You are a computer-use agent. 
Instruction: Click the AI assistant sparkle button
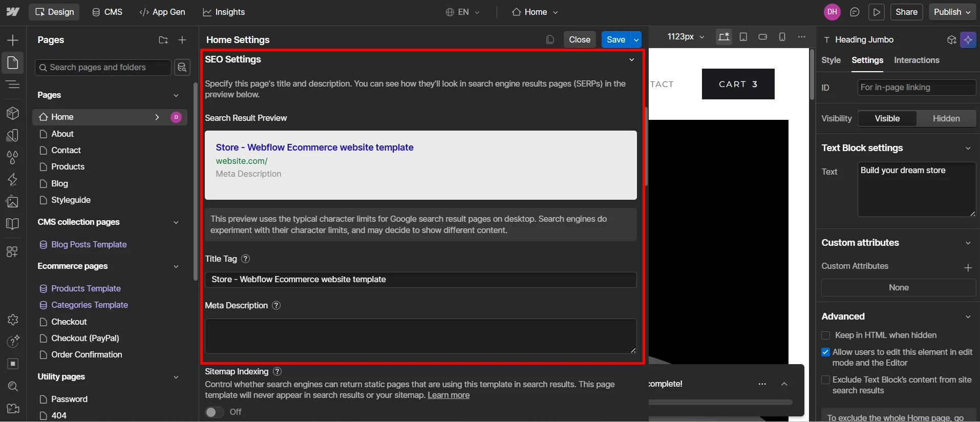click(968, 39)
